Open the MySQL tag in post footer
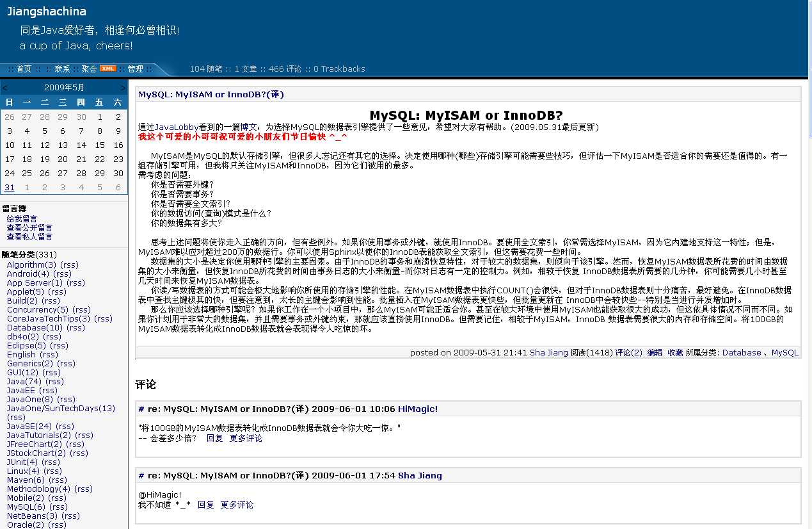Screen dimensions: 812x529 [785, 352]
